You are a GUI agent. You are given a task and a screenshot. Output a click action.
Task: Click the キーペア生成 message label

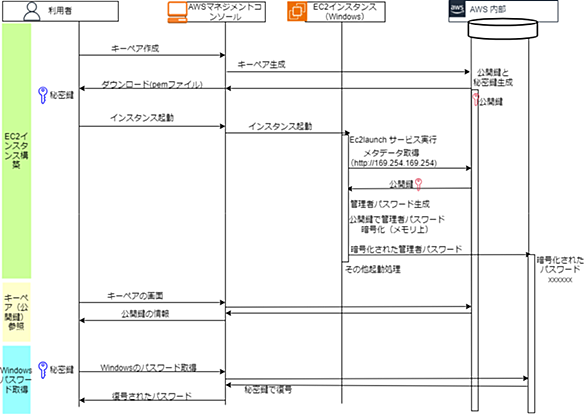point(262,65)
